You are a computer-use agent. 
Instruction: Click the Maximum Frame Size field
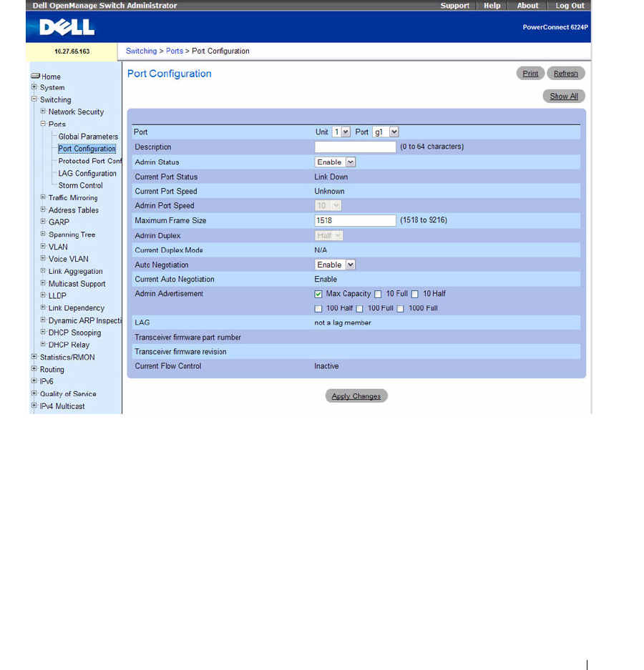355,220
